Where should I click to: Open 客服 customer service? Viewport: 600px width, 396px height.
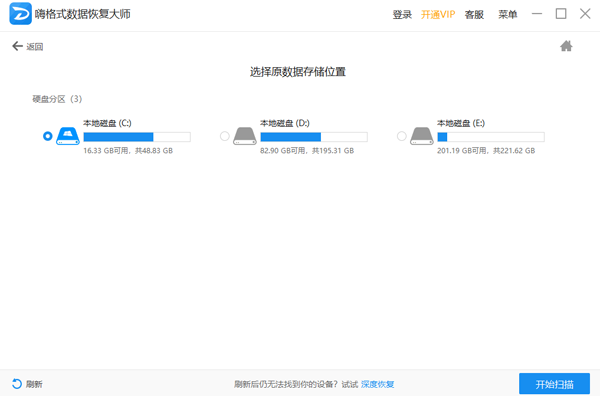474,15
